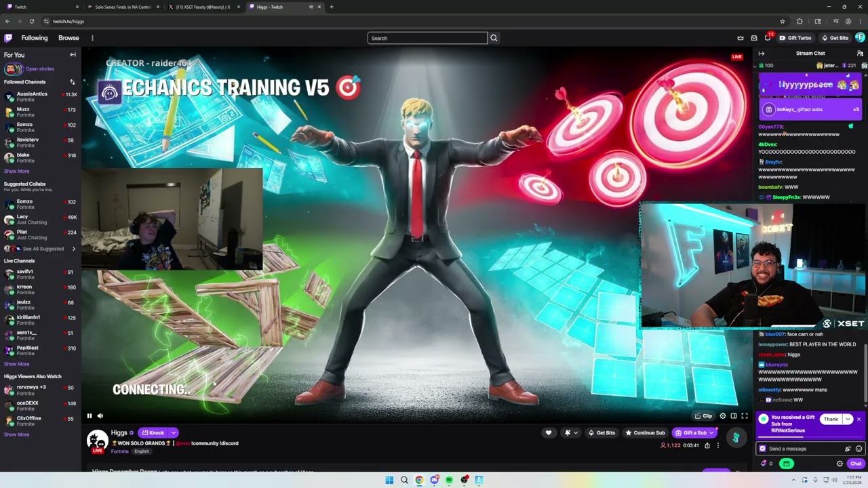This screenshot has height=488, width=868.
Task: Open Lacy Just Chatting channel
Action: click(41, 220)
